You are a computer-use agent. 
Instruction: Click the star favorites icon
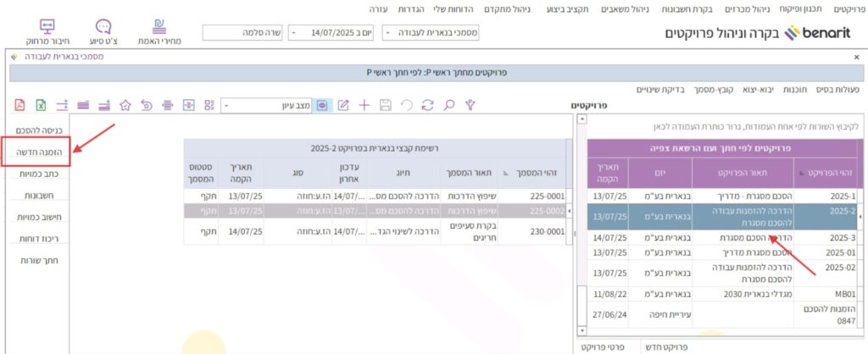[x=125, y=105]
